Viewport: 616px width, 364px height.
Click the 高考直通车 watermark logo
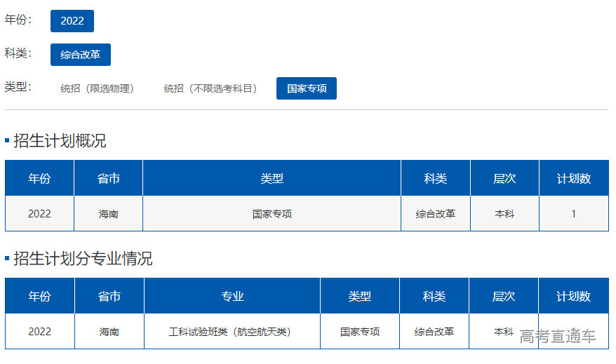point(557,337)
